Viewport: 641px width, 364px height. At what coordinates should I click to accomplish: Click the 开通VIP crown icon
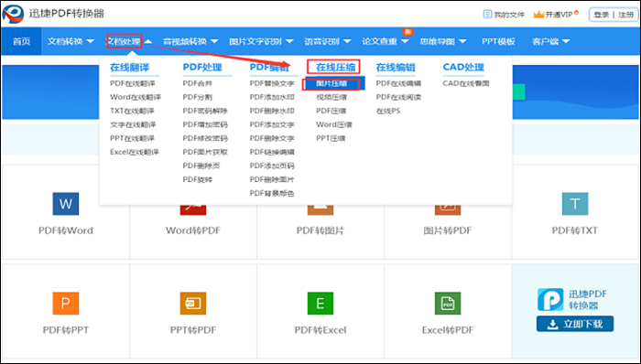[538, 15]
